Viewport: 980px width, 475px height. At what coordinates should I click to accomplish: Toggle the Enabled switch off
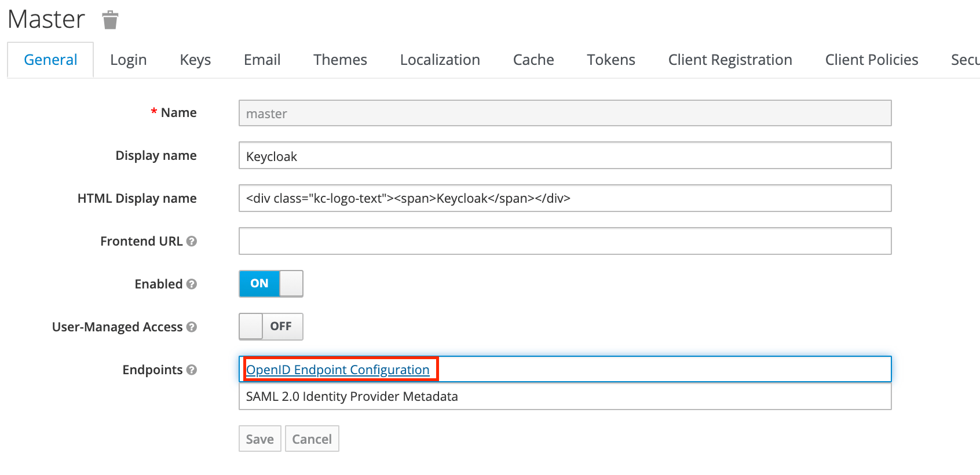click(x=271, y=283)
